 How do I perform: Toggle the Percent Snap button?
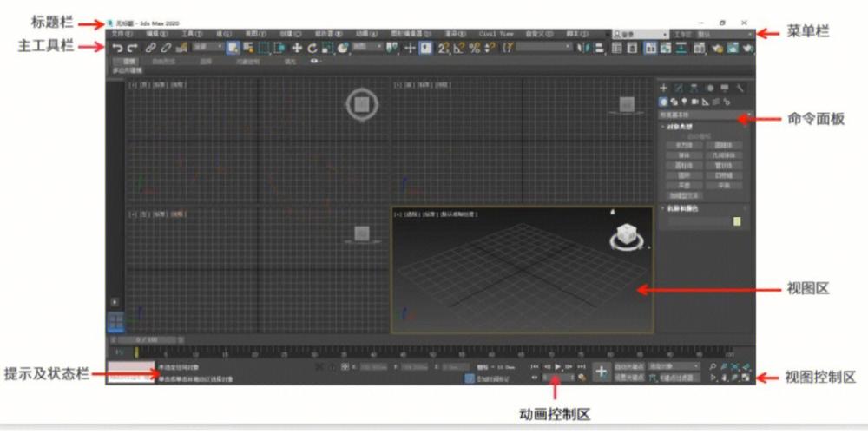coord(475,48)
